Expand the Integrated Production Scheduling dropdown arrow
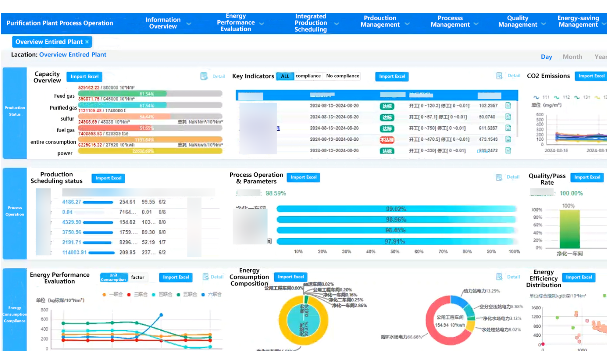 (337, 24)
